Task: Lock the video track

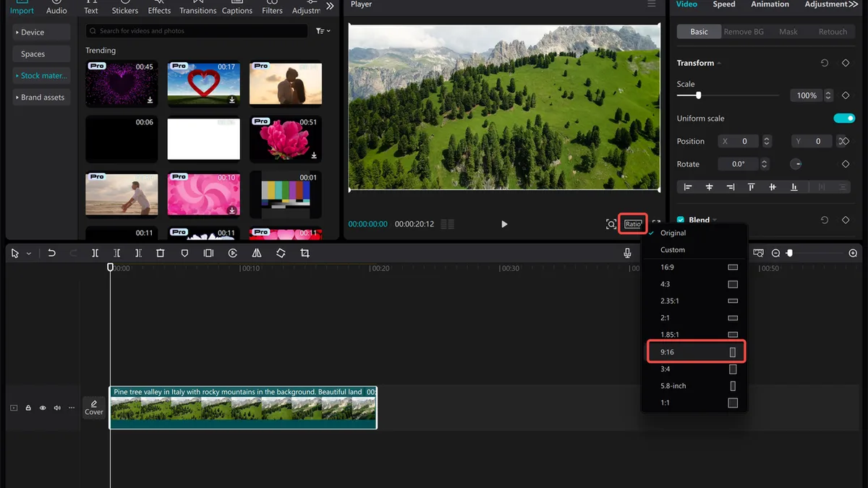Action: pyautogui.click(x=28, y=408)
